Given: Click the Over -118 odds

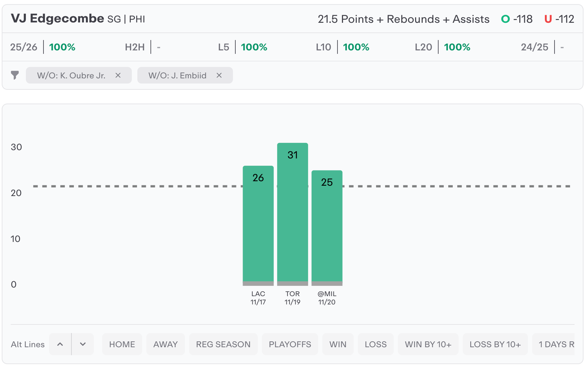Looking at the screenshot, I should [517, 19].
